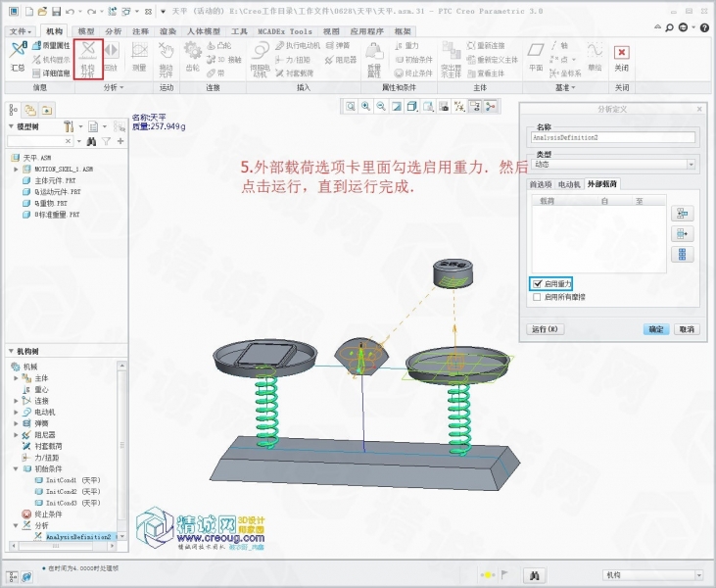Switch to the 视图 ribbon tab
716x588 pixels.
331,31
